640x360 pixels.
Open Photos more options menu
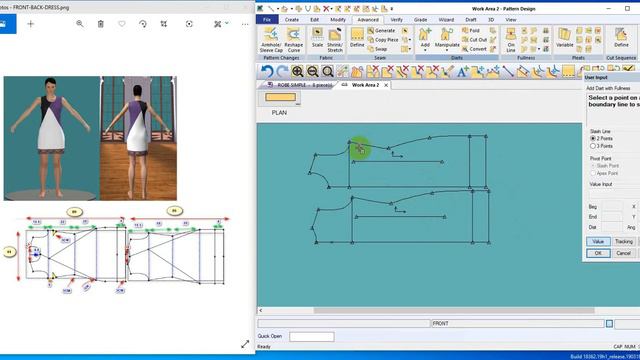pos(245,24)
